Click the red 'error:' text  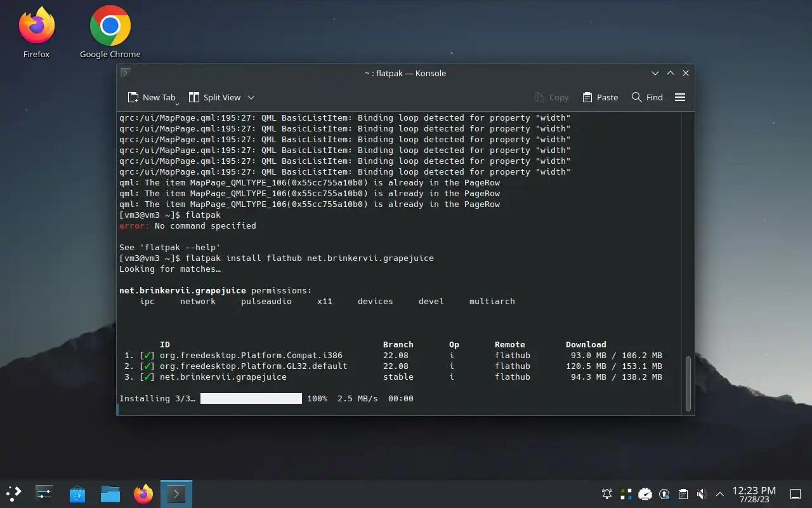134,225
